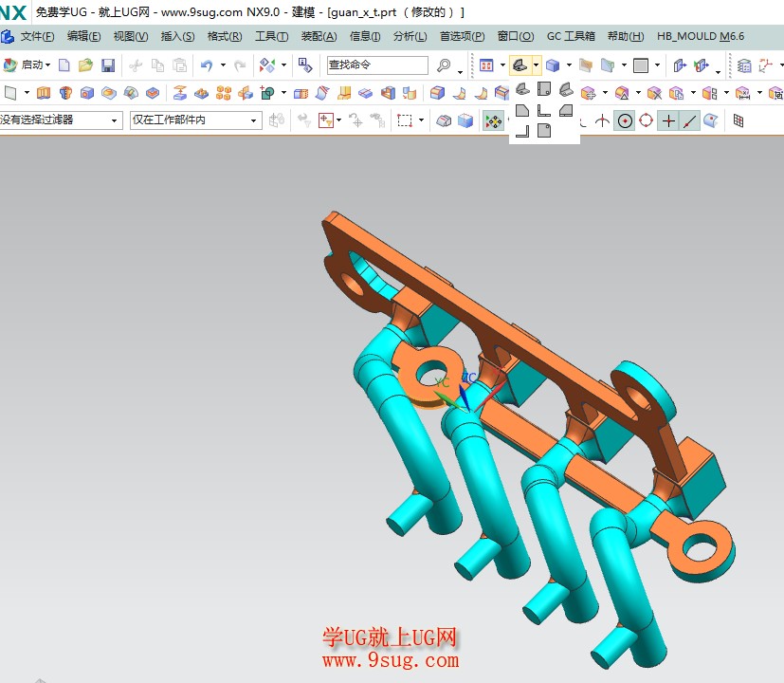
Task: Click the shaded rendering style blue cube icon
Action: coord(553,65)
